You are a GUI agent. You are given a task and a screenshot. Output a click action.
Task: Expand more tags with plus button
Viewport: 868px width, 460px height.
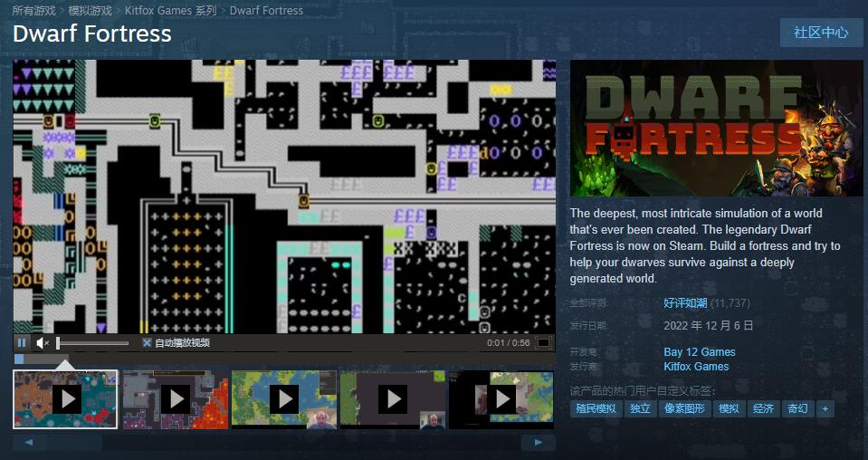tap(825, 408)
